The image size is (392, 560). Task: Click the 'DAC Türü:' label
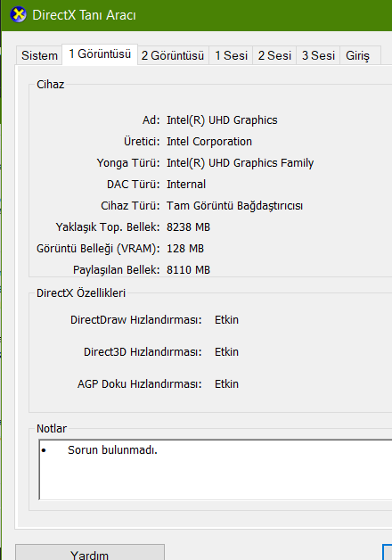(134, 185)
